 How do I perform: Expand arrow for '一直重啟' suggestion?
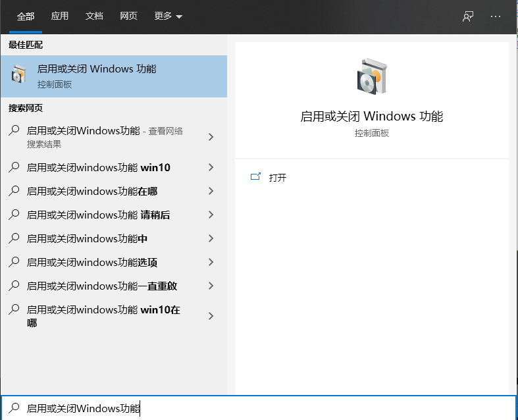tap(211, 286)
